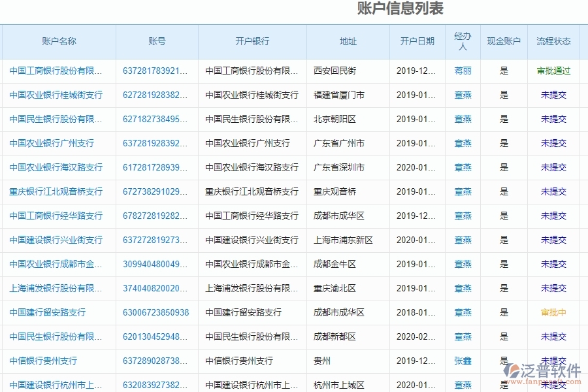The image size is (588, 392).
Task: Click operator 章燕 for 中国农业银行广州支行
Action: point(462,143)
